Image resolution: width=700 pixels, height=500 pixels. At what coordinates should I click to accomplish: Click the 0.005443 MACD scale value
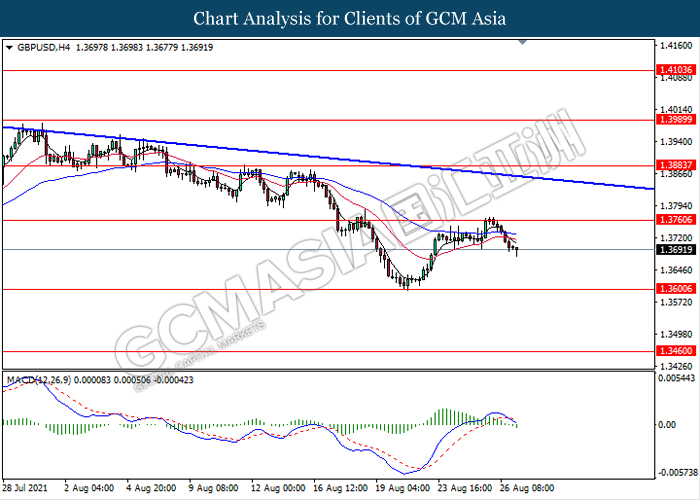[676, 377]
